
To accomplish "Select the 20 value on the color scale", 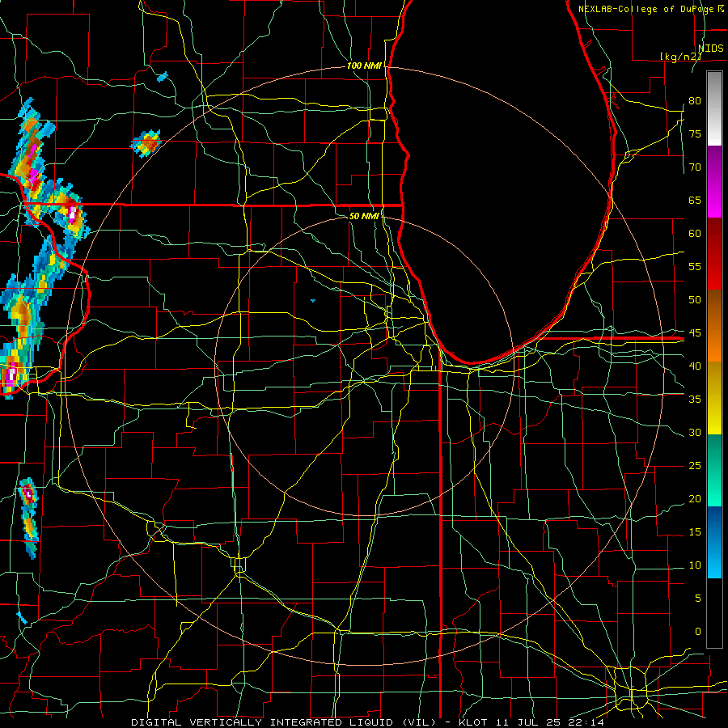I will [x=695, y=498].
